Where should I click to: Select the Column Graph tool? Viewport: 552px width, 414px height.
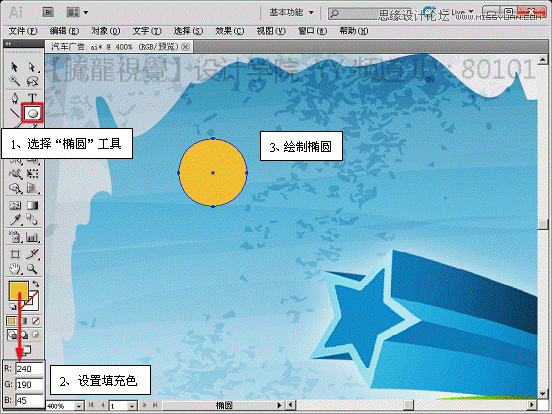tap(32, 237)
